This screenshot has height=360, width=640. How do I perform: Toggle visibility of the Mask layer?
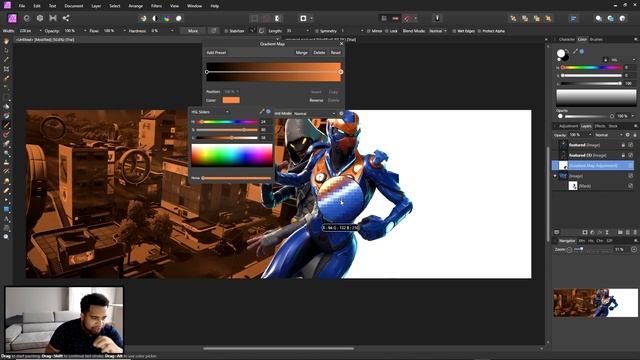[631, 186]
